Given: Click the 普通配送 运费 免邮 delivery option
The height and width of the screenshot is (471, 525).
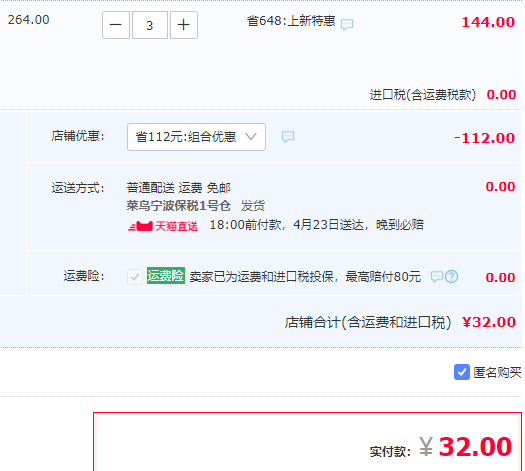Looking at the screenshot, I should point(178,188).
